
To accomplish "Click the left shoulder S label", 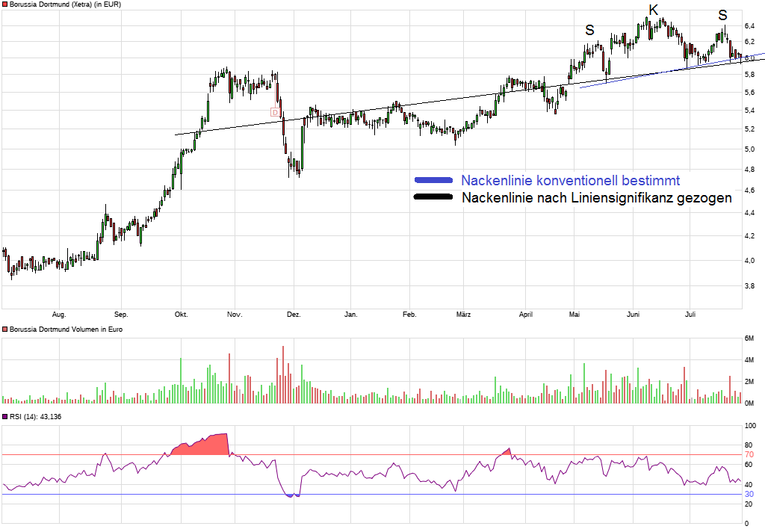I will tap(590, 30).
